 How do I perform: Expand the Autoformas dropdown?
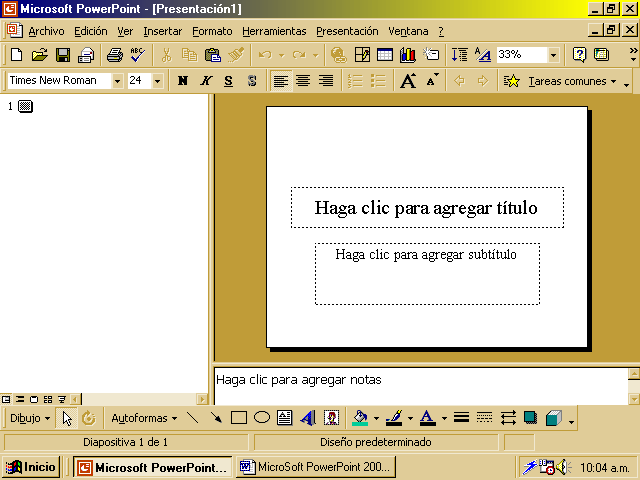tap(144, 418)
